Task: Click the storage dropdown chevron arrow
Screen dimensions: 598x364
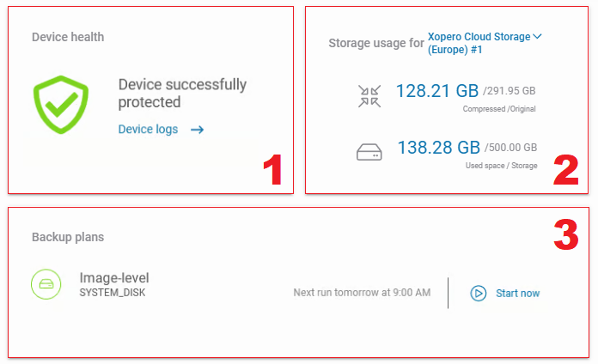Action: 538,37
